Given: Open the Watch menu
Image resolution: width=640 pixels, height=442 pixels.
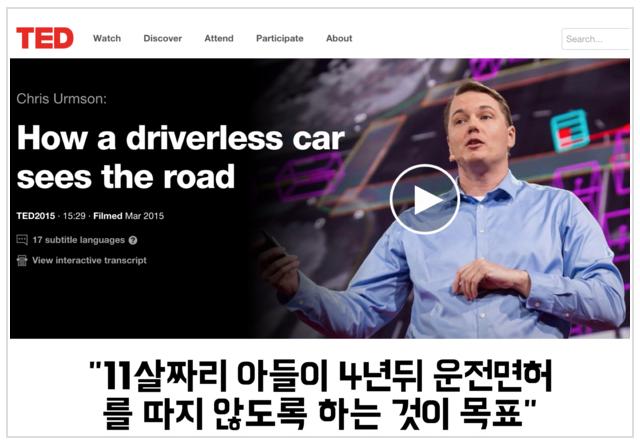Looking at the screenshot, I should 107,38.
